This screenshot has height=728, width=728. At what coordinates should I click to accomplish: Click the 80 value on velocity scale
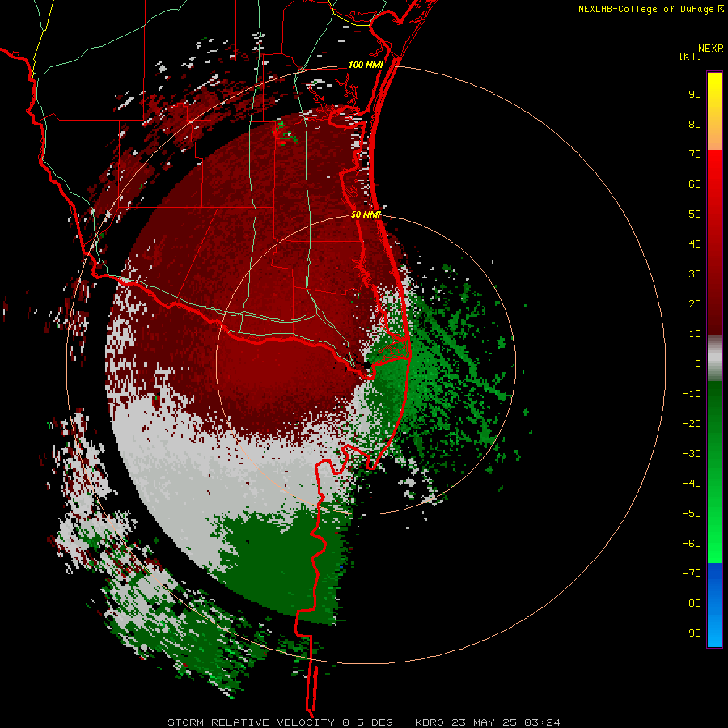click(x=695, y=125)
